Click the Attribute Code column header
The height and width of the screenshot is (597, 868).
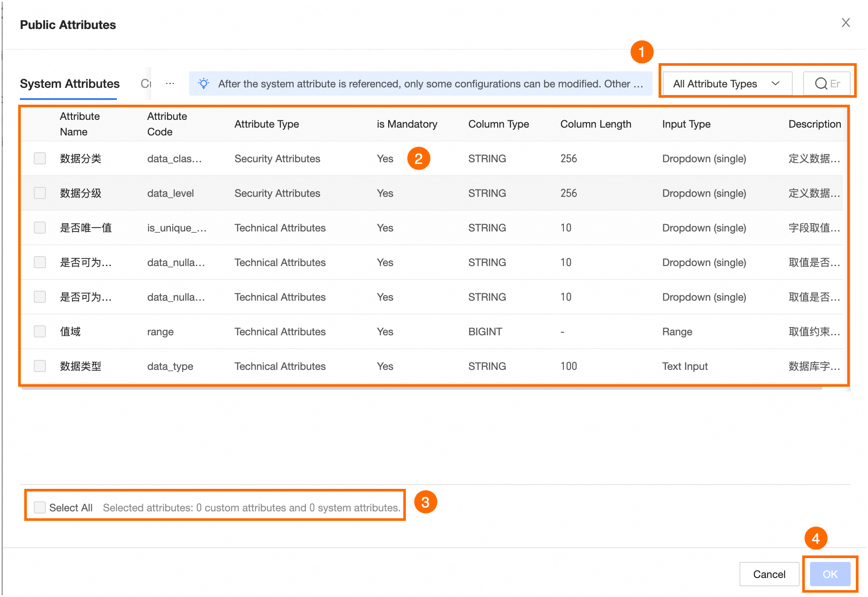[167, 124]
